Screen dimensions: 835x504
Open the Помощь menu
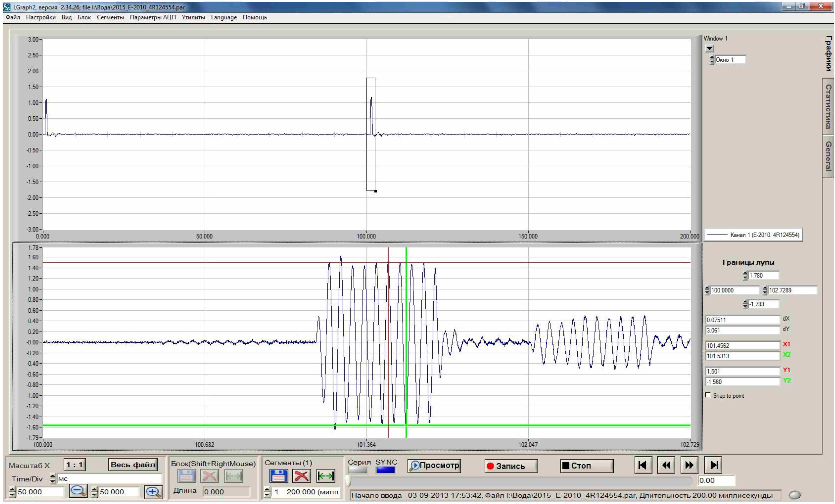pos(255,17)
